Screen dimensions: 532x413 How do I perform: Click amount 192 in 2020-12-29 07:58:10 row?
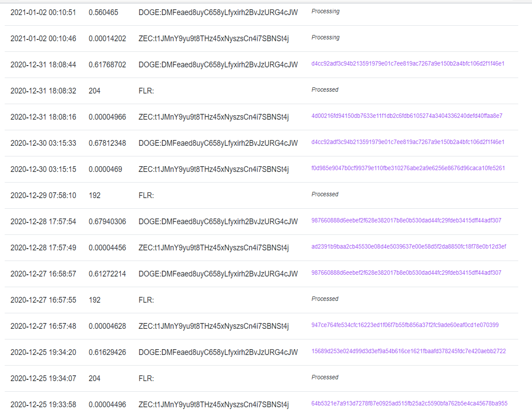click(94, 195)
